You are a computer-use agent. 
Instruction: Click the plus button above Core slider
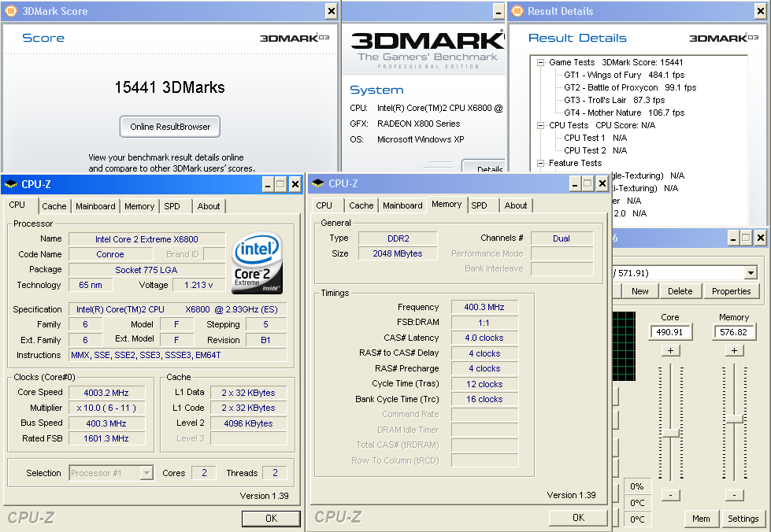pos(670,351)
